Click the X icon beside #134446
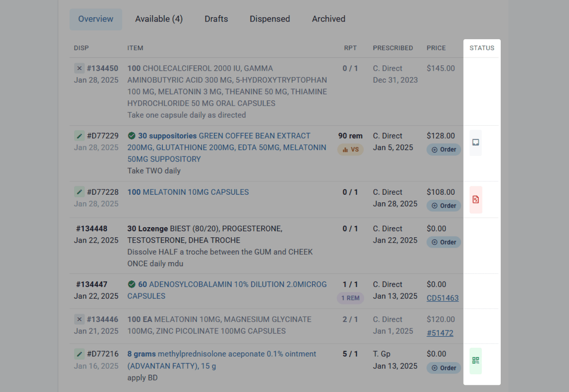The width and height of the screenshot is (569, 392). 79,319
